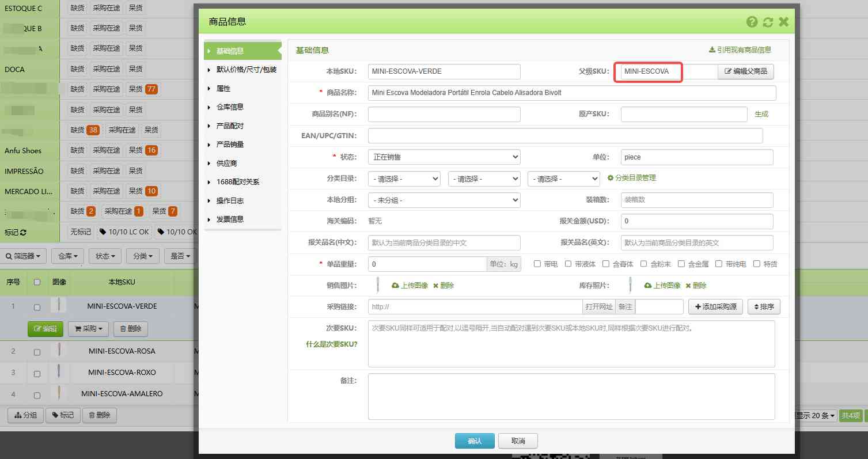Upload a sales image using 上传图像
Viewport: 868px width, 459px height.
(x=409, y=284)
